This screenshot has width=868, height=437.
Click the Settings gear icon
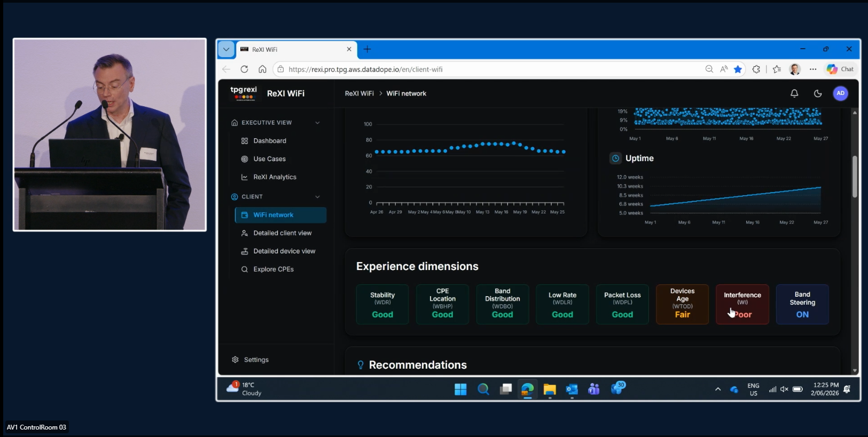pyautogui.click(x=235, y=360)
